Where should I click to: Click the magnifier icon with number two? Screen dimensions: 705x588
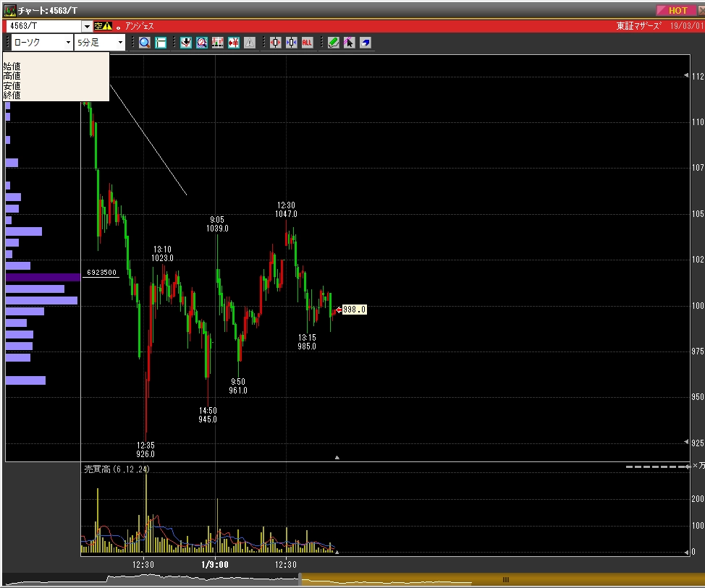pyautogui.click(x=201, y=43)
